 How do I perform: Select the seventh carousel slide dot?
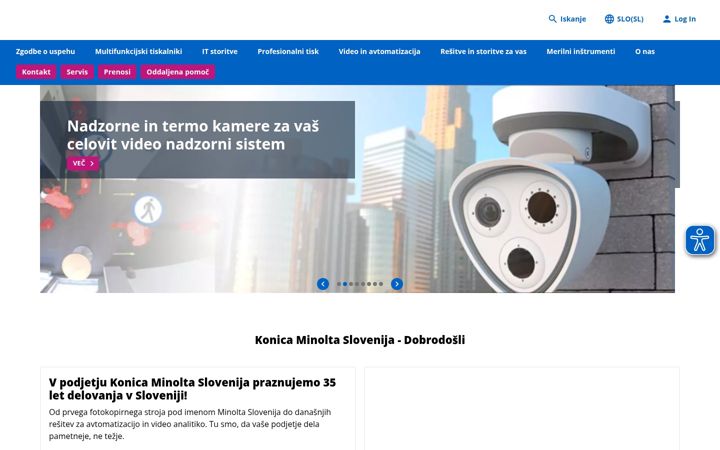point(375,284)
